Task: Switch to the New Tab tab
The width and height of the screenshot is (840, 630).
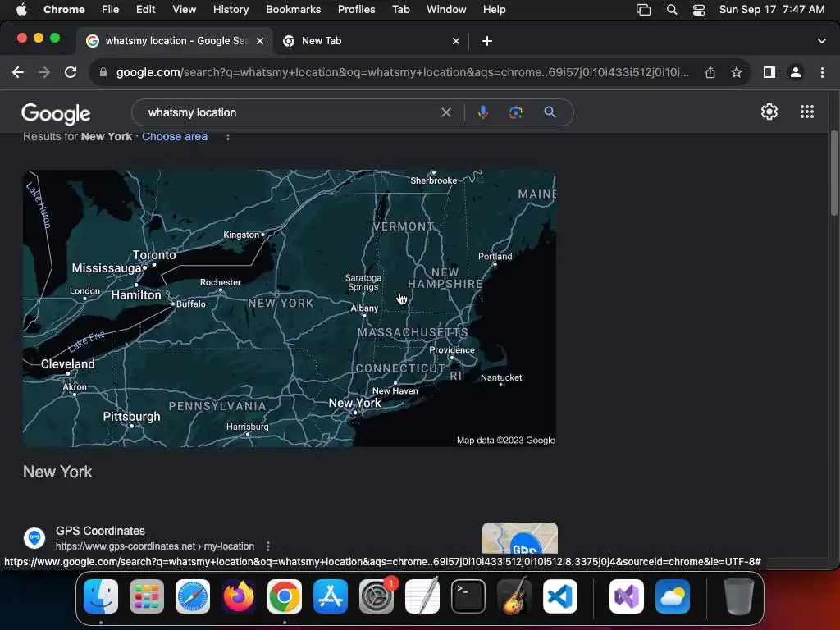Action: coord(370,41)
